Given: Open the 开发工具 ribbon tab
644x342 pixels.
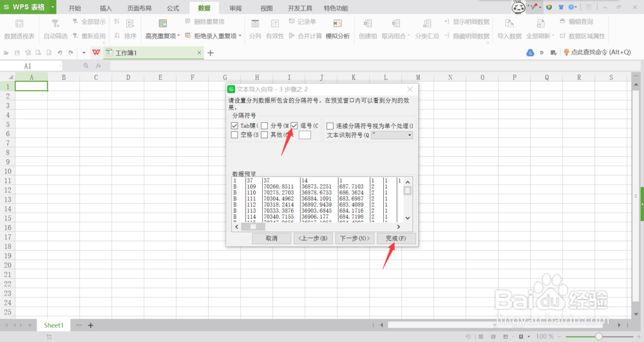Looking at the screenshot, I should point(300,8).
